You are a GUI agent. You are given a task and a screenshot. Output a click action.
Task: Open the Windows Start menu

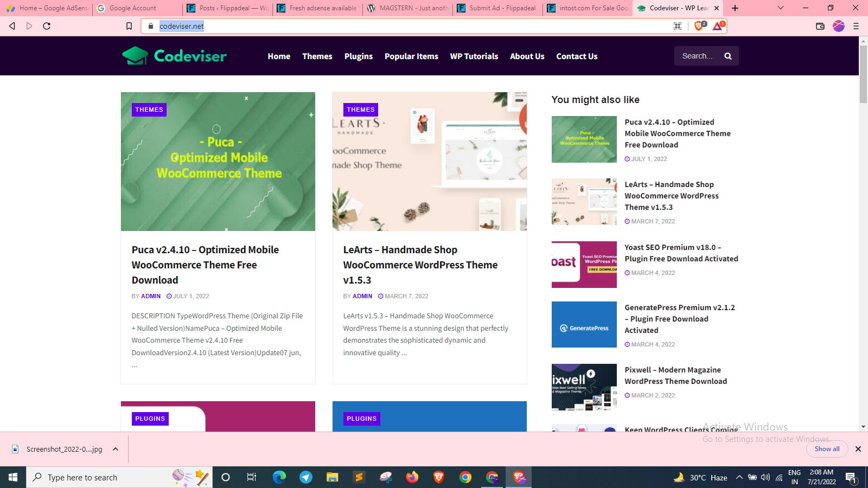click(x=13, y=477)
